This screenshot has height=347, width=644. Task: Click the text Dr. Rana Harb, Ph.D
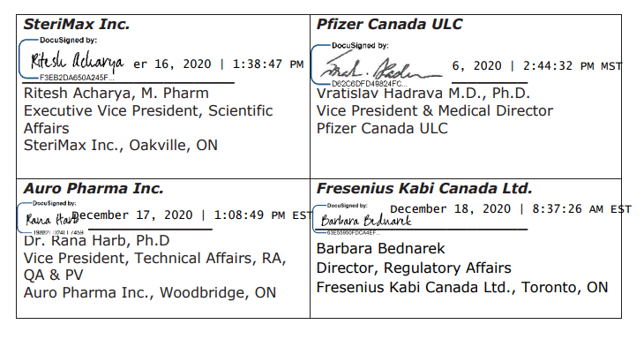(x=96, y=240)
